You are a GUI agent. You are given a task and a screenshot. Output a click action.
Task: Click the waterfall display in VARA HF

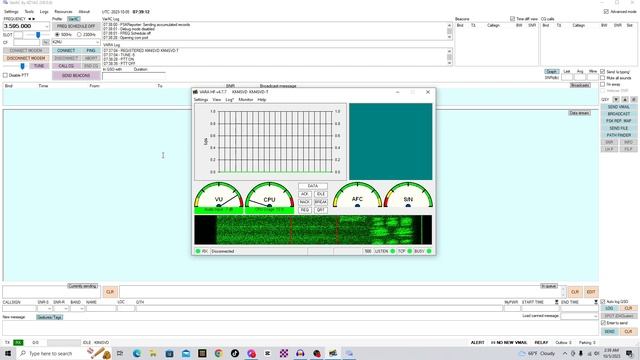coord(313,230)
